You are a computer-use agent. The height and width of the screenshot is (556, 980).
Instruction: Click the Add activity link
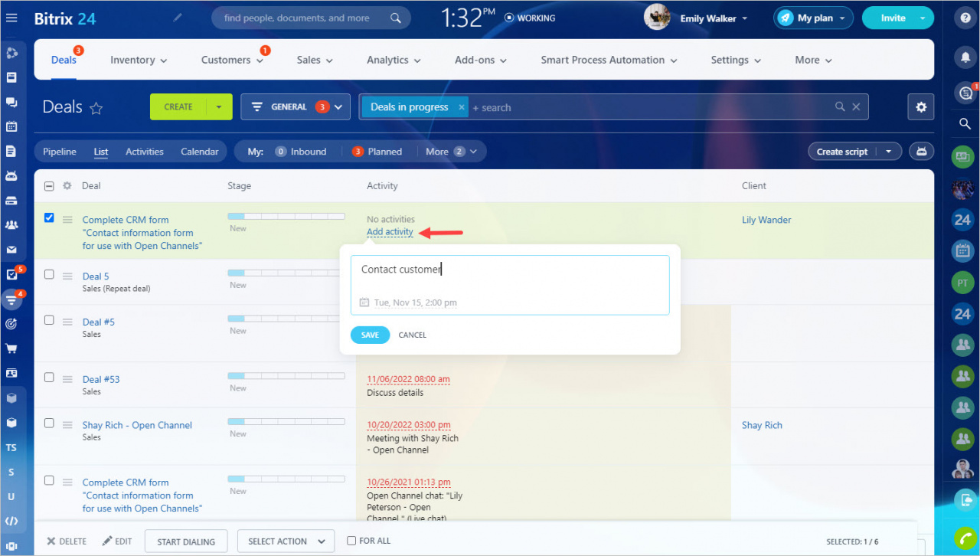pyautogui.click(x=390, y=232)
